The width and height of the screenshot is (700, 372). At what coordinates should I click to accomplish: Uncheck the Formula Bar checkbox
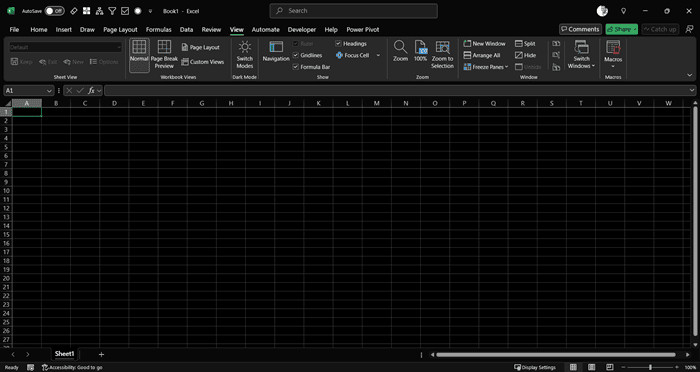[296, 67]
